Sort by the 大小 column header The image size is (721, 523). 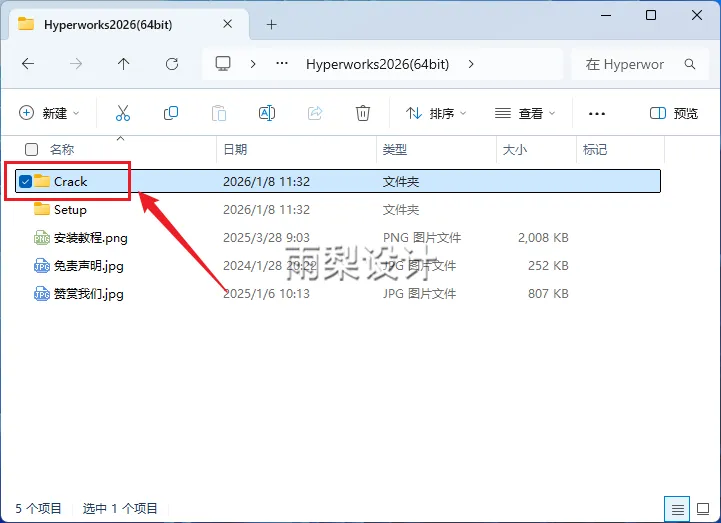click(515, 149)
